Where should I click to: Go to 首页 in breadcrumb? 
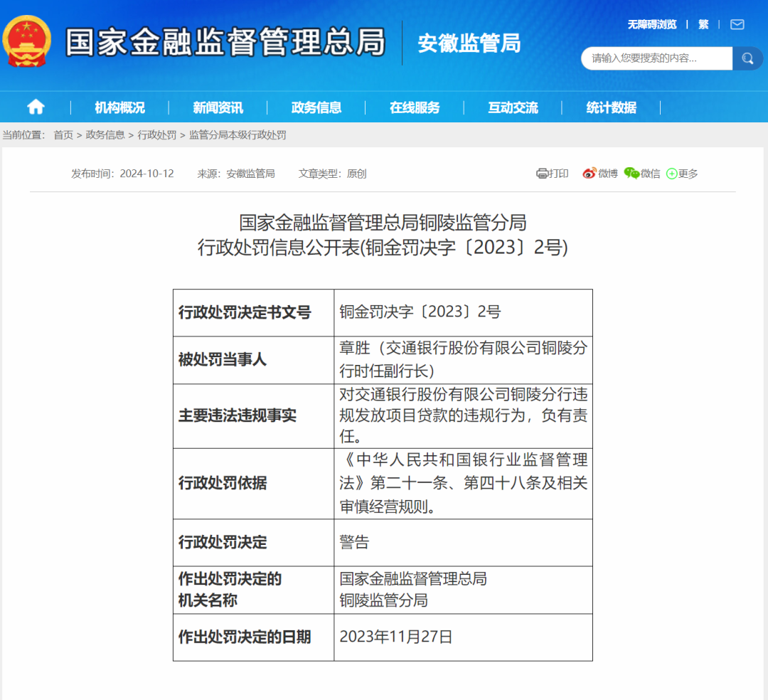pyautogui.click(x=63, y=134)
